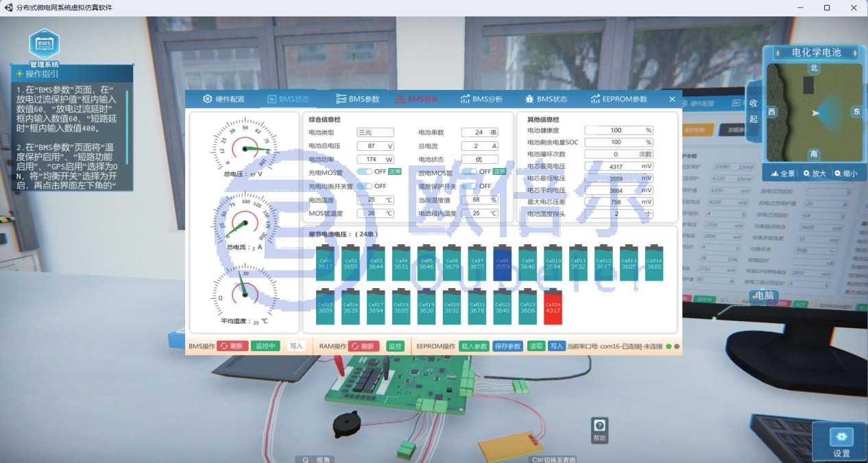The width and height of the screenshot is (868, 463).
Task: Collapse minimap using 收起 tab
Action: coord(754,110)
